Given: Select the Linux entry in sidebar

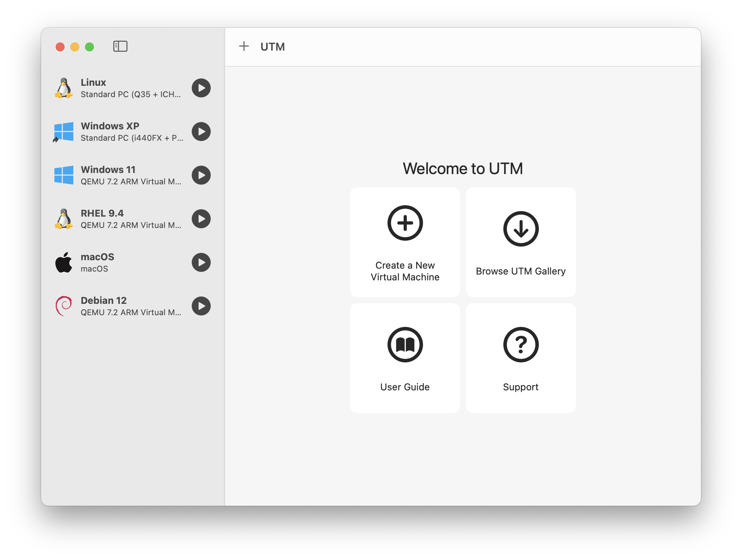Looking at the screenshot, I should pyautogui.click(x=125, y=88).
